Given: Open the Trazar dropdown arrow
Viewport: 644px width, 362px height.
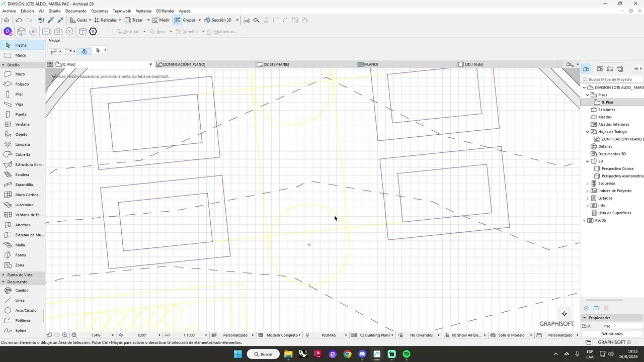Looking at the screenshot, I should pos(148,20).
